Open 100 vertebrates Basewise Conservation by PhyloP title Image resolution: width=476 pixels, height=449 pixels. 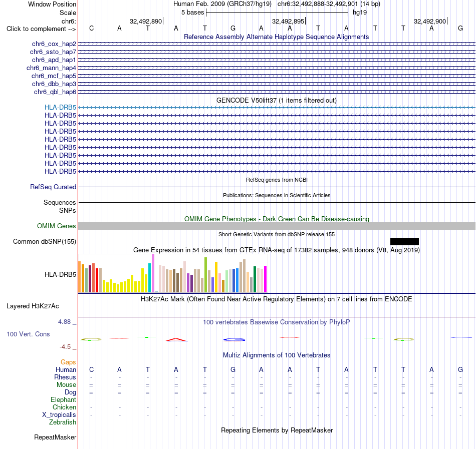point(276,322)
